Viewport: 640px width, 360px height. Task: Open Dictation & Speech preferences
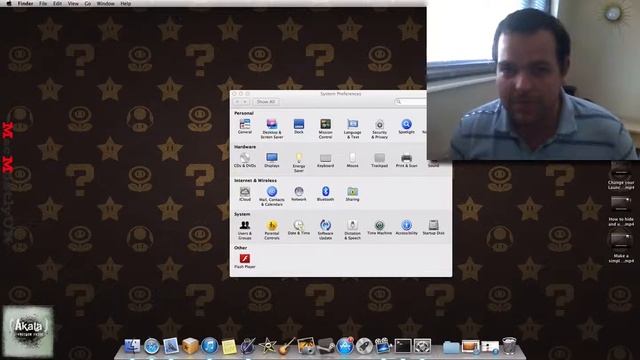click(x=352, y=229)
